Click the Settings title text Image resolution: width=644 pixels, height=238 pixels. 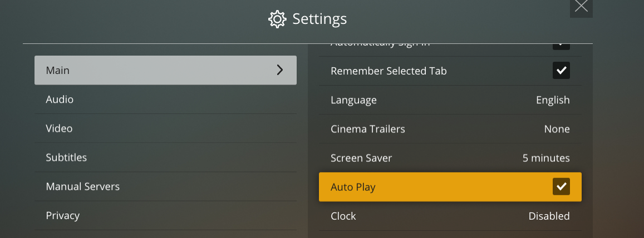pyautogui.click(x=319, y=19)
